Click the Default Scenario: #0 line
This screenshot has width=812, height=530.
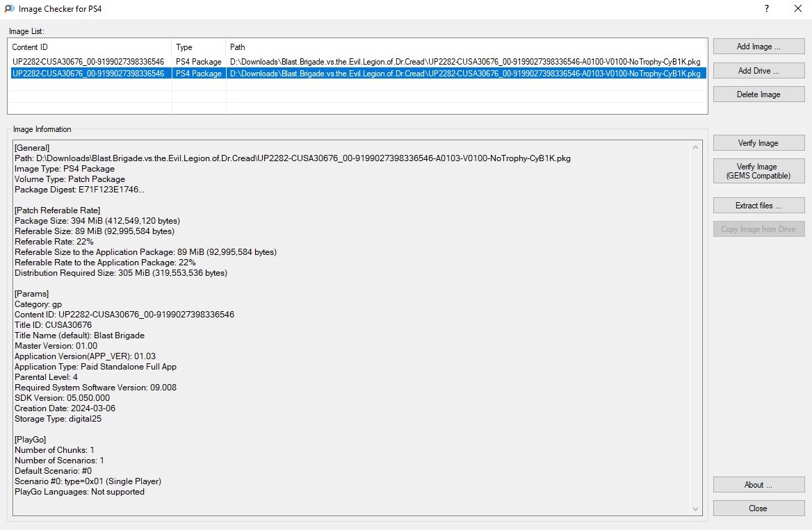pyautogui.click(x=54, y=471)
